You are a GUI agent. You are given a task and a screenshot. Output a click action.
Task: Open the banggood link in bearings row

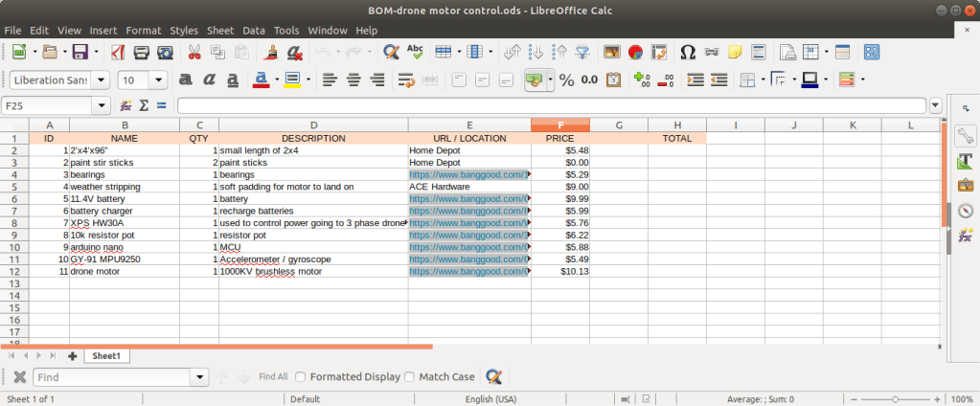(x=468, y=174)
